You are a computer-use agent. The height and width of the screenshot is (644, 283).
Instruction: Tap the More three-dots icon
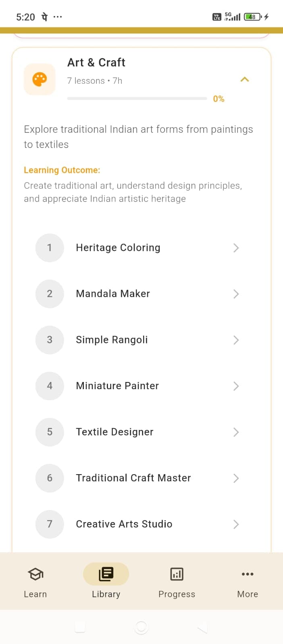pyautogui.click(x=247, y=574)
